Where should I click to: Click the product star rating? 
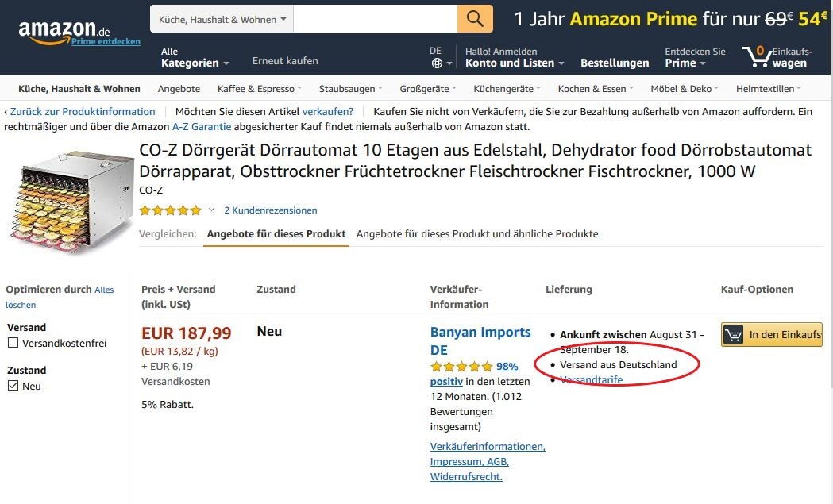pyautogui.click(x=170, y=210)
